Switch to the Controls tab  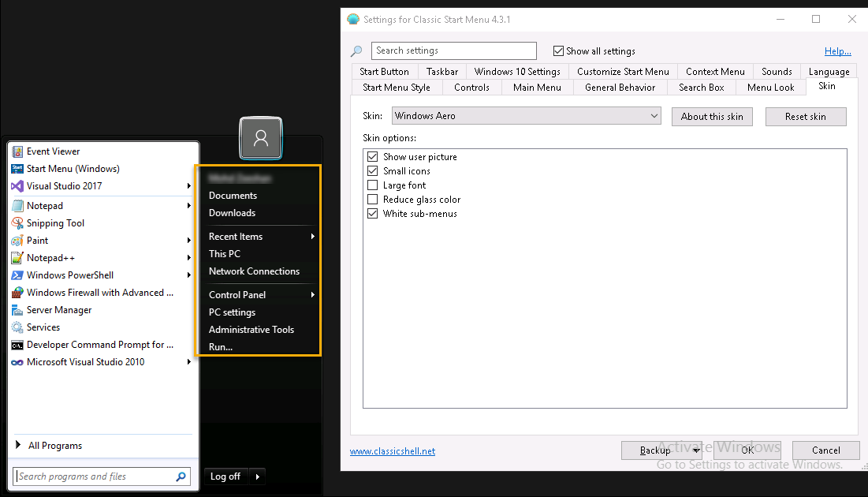[x=471, y=88]
